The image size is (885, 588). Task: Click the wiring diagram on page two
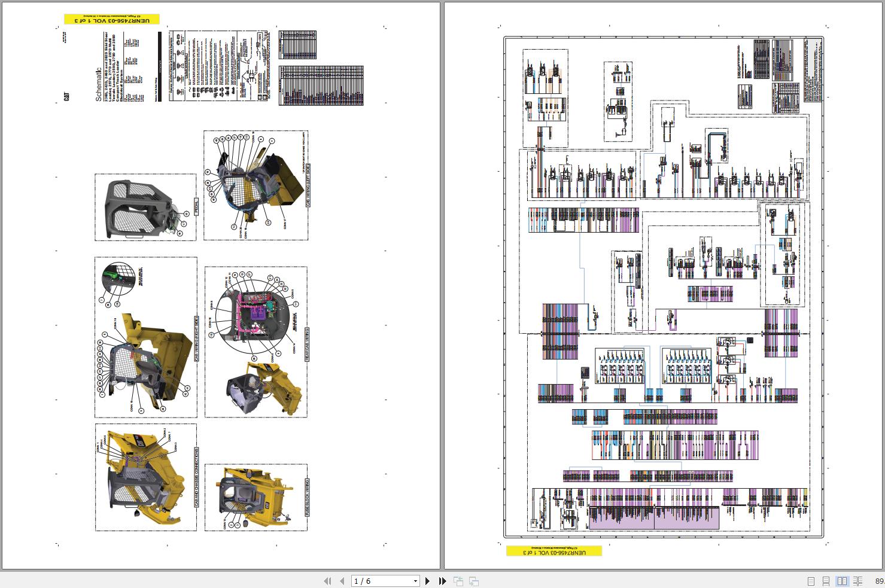pyautogui.click(x=664, y=287)
